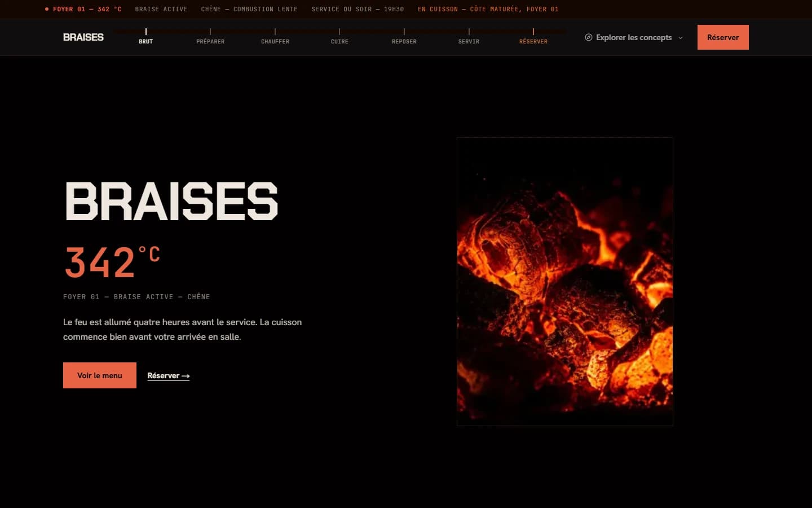This screenshot has height=508, width=812.
Task: Switch to the SERVIR step
Action: (469, 37)
